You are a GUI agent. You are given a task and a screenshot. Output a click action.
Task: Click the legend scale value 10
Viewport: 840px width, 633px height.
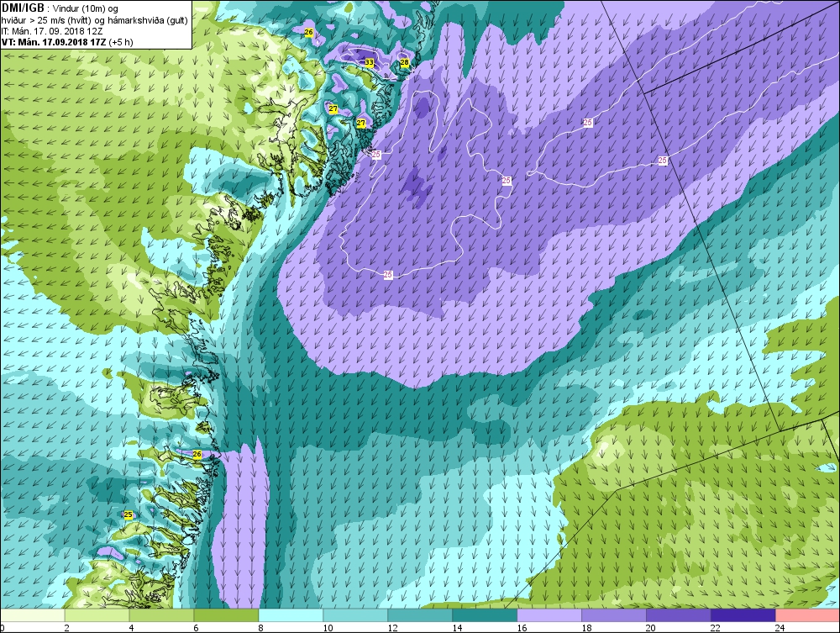[x=328, y=628]
